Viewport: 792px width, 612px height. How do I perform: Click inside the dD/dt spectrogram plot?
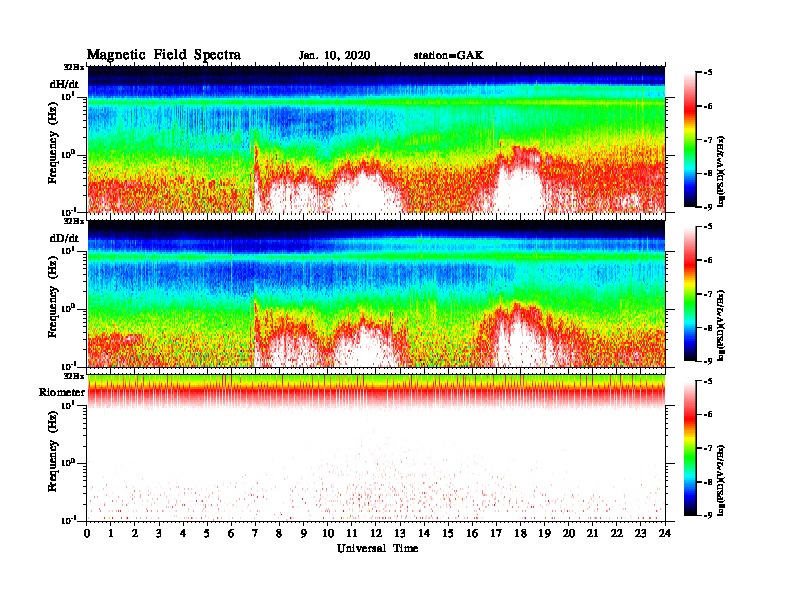point(376,293)
